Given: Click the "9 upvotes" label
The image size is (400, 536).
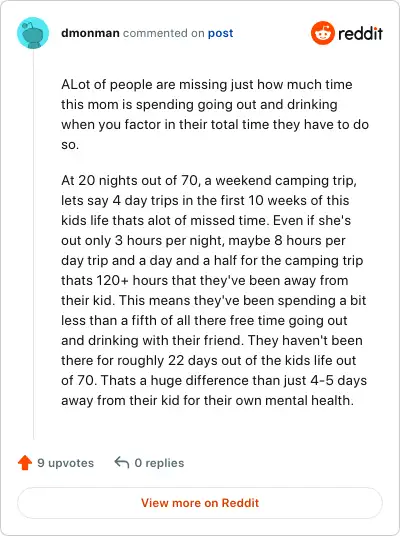Looking at the screenshot, I should click(x=66, y=463).
